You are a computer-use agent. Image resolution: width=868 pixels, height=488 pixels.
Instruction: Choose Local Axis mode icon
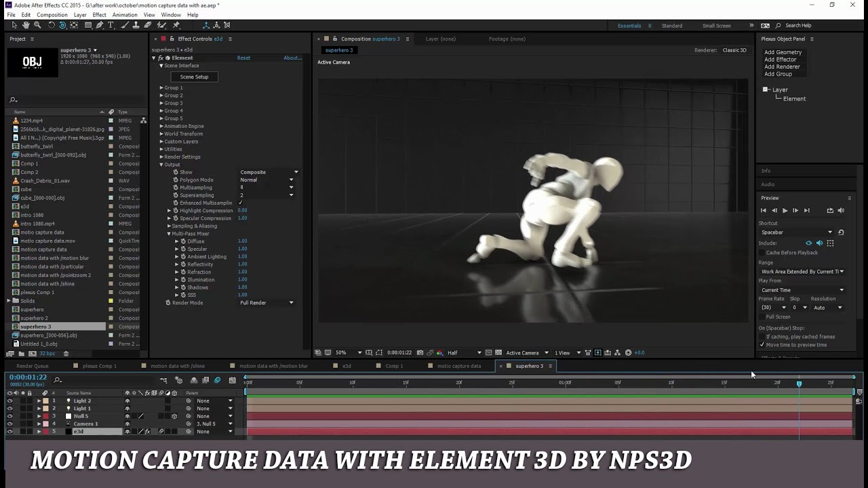(205, 25)
